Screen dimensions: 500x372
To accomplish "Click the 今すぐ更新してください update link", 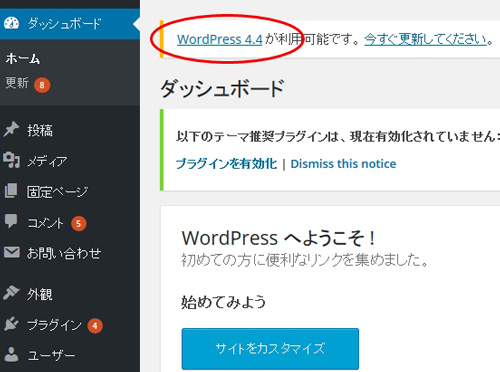I will coord(426,39).
